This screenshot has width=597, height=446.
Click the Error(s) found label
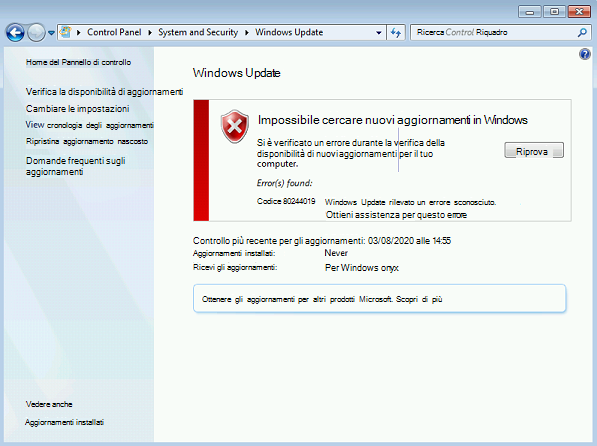click(x=284, y=183)
